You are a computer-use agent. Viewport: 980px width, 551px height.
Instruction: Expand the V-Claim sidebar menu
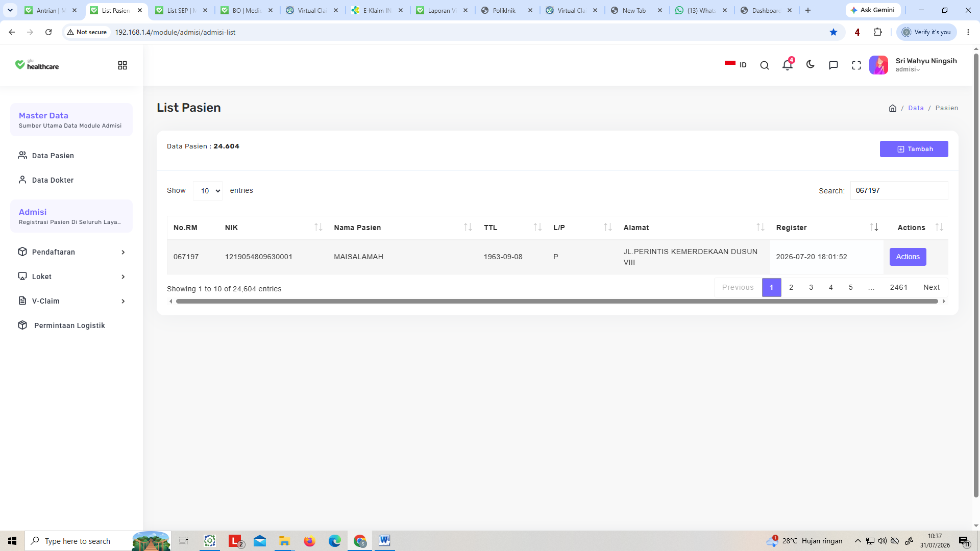tap(71, 301)
